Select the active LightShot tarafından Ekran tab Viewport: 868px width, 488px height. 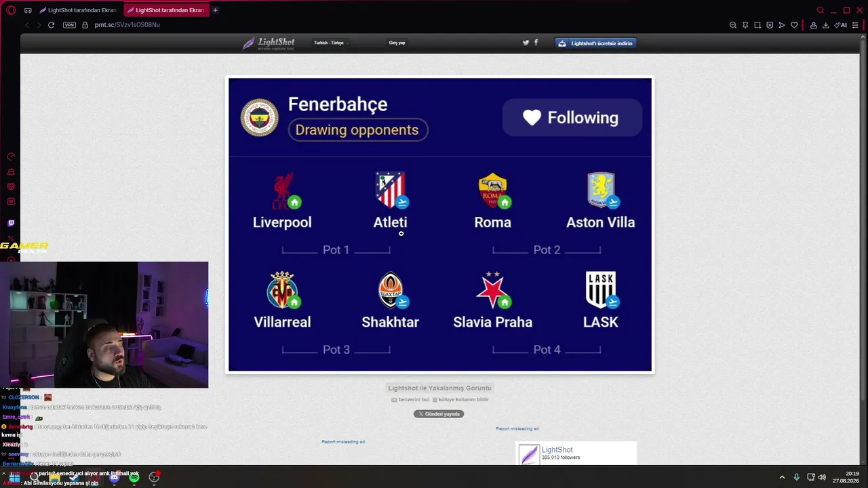coord(165,10)
